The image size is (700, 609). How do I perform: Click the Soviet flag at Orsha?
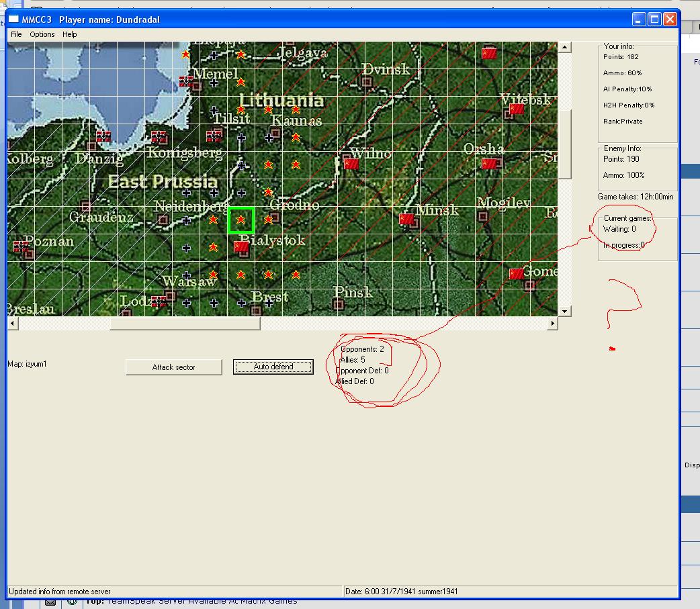[489, 164]
